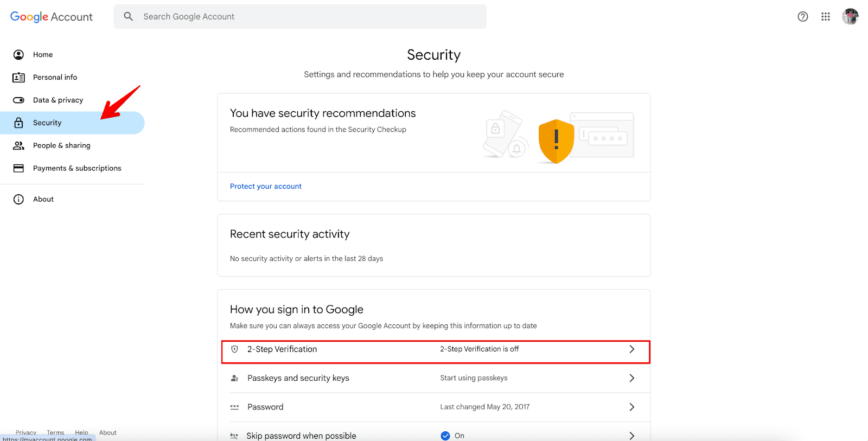868x441 pixels.
Task: Open the Terms footer link
Action: (55, 432)
